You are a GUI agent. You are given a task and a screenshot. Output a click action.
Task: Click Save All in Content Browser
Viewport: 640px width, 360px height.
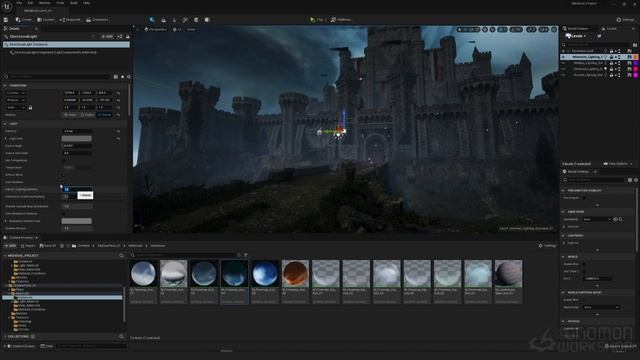48,246
